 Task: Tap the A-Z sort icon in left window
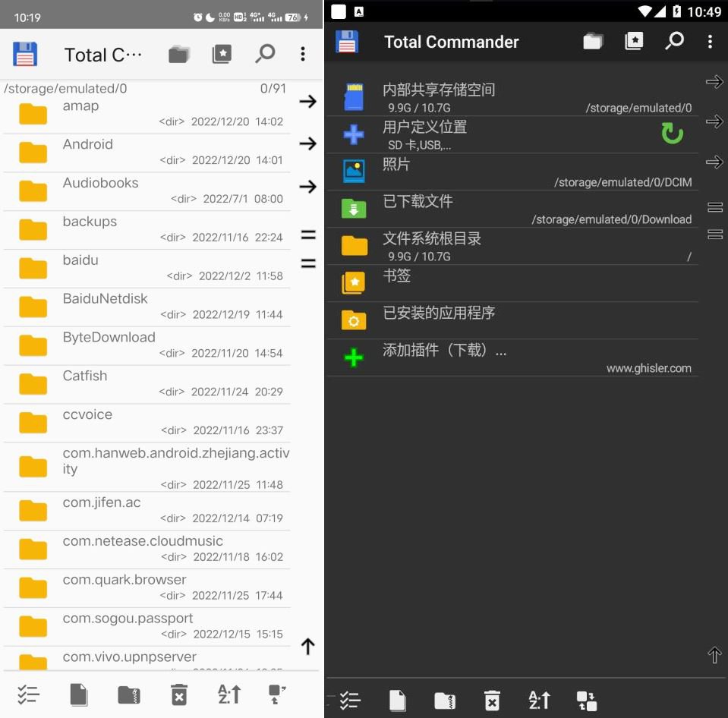coord(229,694)
